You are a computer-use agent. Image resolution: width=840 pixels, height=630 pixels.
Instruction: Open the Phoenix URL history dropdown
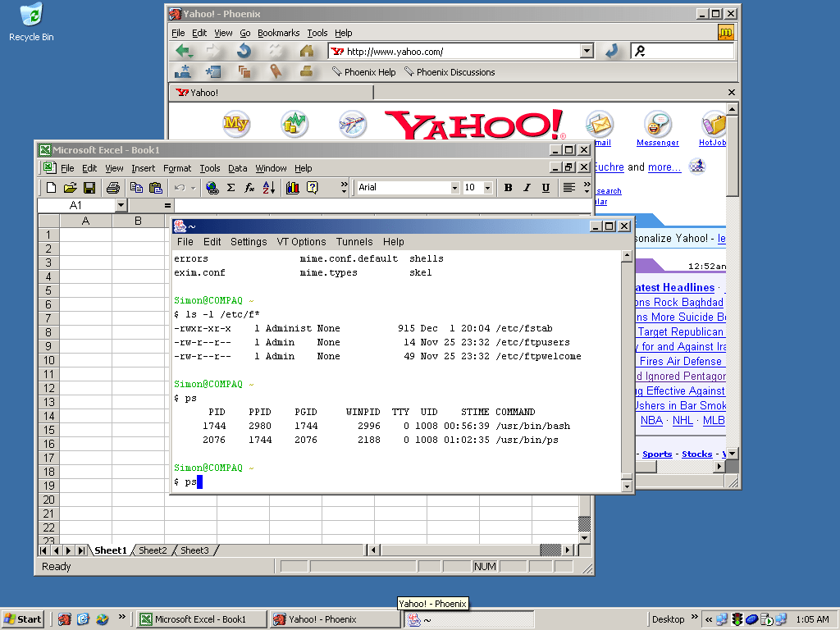pyautogui.click(x=587, y=52)
